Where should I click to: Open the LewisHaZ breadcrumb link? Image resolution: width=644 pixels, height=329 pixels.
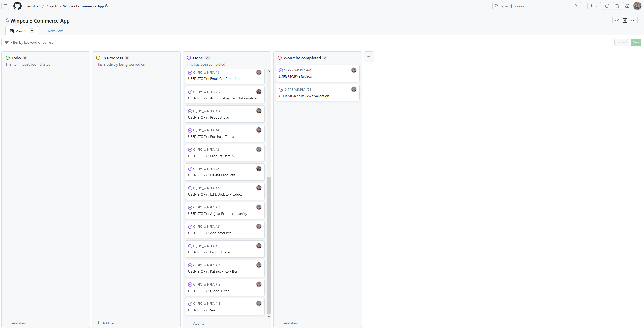33,6
